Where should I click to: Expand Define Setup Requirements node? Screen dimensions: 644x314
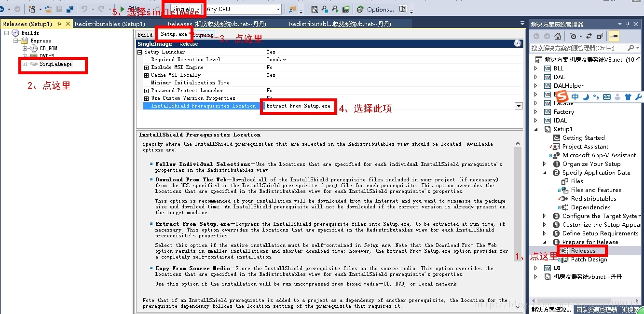[x=545, y=233]
